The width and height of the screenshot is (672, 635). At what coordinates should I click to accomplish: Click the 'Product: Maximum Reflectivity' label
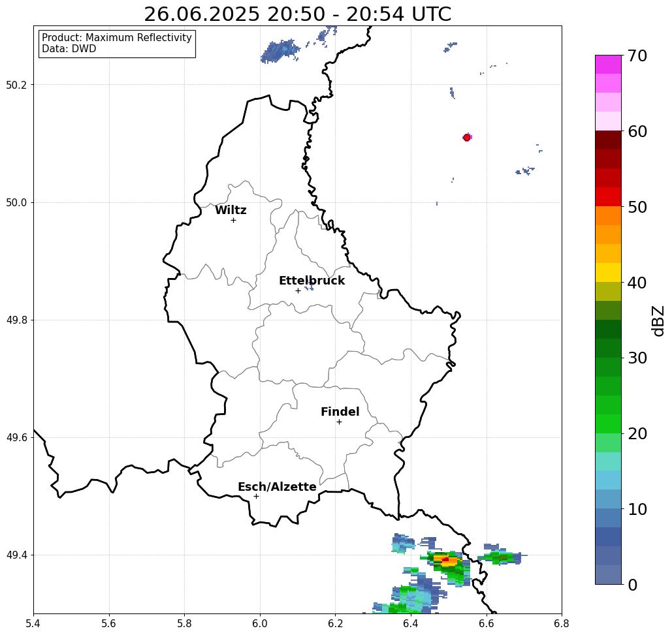(116, 38)
